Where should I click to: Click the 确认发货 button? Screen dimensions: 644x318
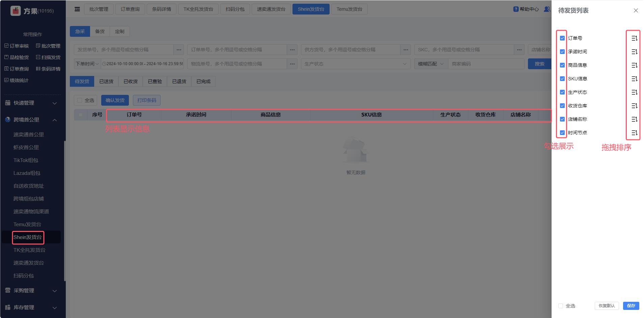[x=115, y=100]
